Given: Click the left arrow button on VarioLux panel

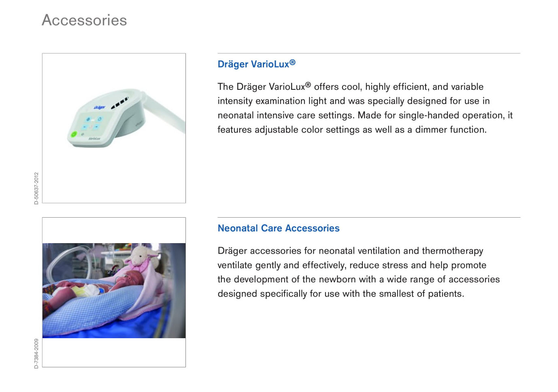Looking at the screenshot, I should tap(85, 127).
